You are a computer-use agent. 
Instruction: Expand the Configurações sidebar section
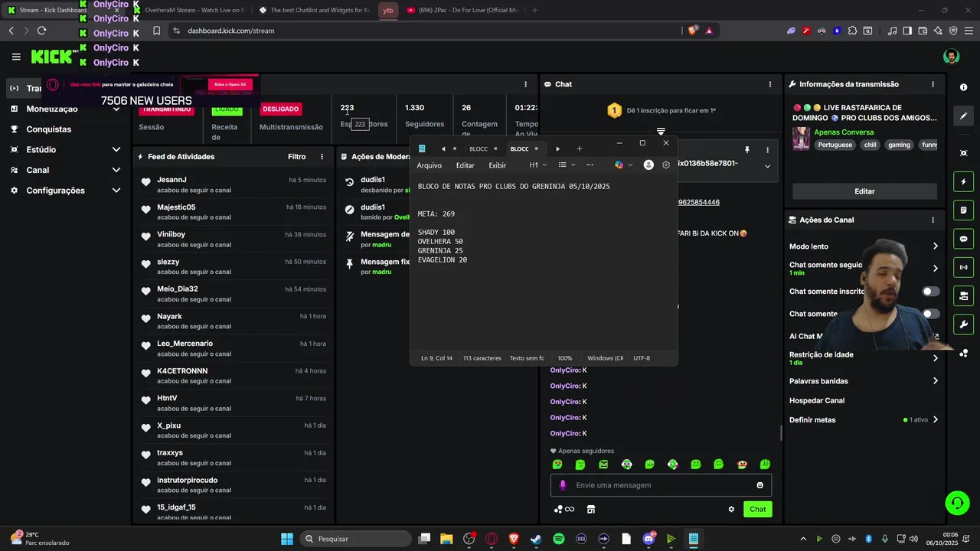point(116,191)
